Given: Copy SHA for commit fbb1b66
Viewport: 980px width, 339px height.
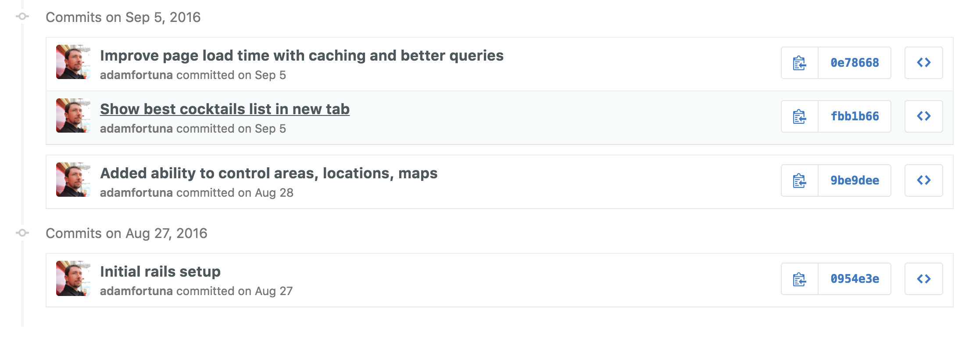Looking at the screenshot, I should click(799, 116).
